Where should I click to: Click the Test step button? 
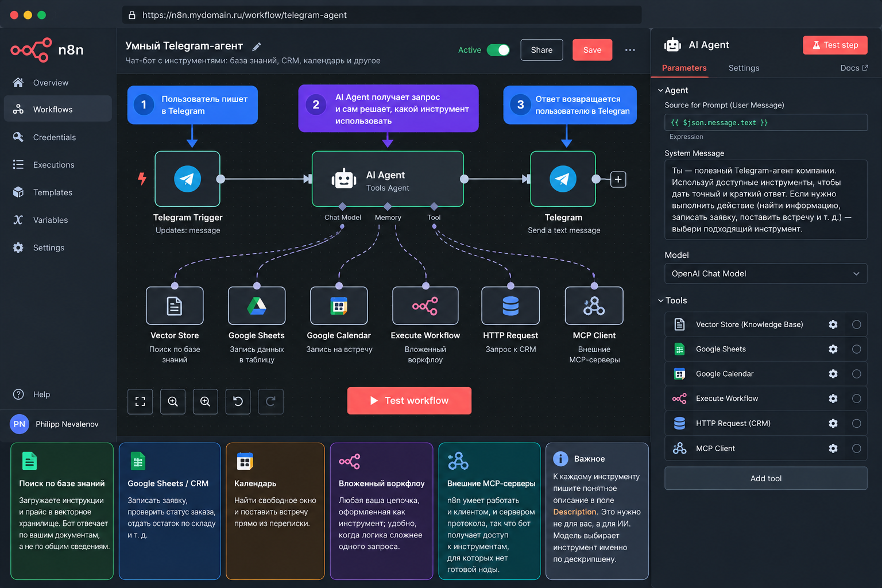pos(835,45)
